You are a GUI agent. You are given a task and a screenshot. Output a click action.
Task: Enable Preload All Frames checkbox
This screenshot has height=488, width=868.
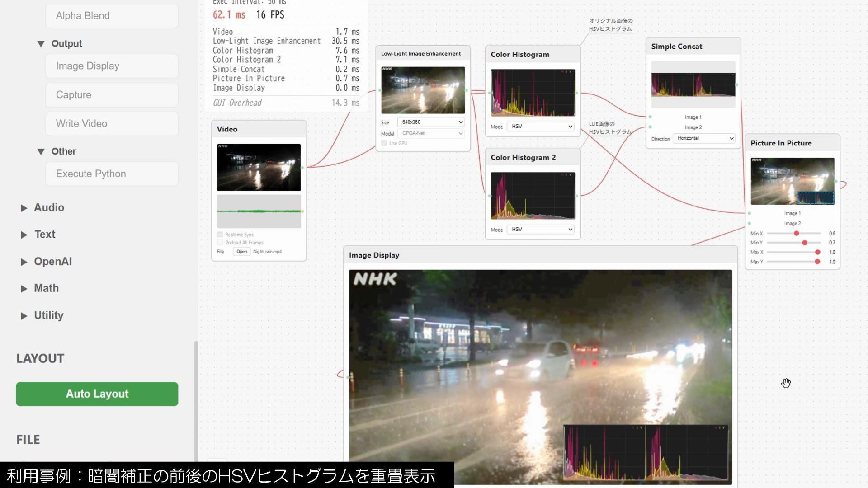220,243
